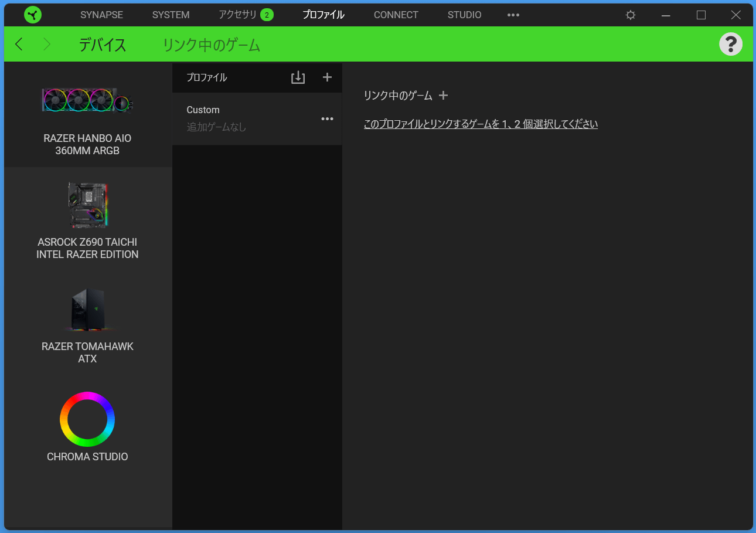Open settings with the gear icon
This screenshot has height=533, width=756.
click(x=631, y=15)
